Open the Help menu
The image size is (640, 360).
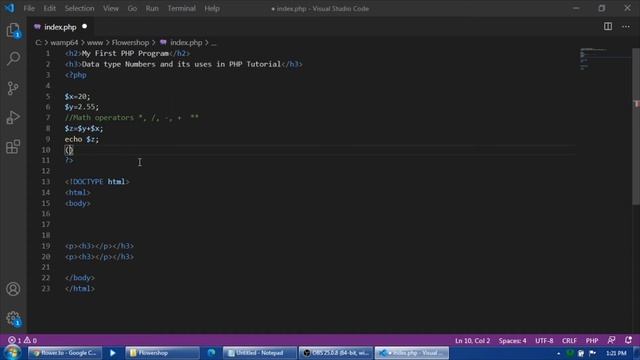(212, 8)
